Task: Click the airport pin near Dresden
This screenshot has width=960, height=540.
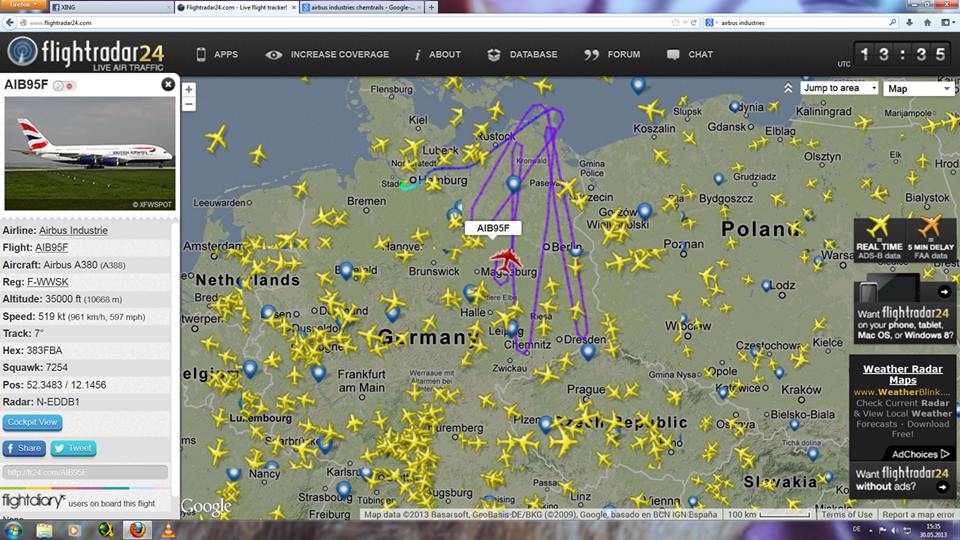Action: pyautogui.click(x=588, y=352)
